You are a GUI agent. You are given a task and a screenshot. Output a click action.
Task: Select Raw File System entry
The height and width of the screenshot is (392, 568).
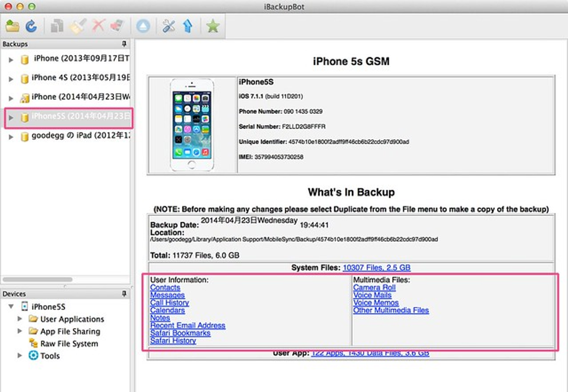pos(69,343)
